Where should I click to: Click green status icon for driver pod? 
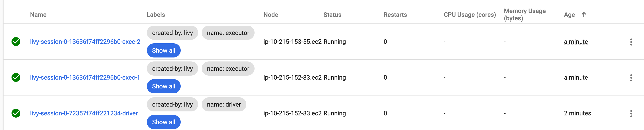[16, 113]
